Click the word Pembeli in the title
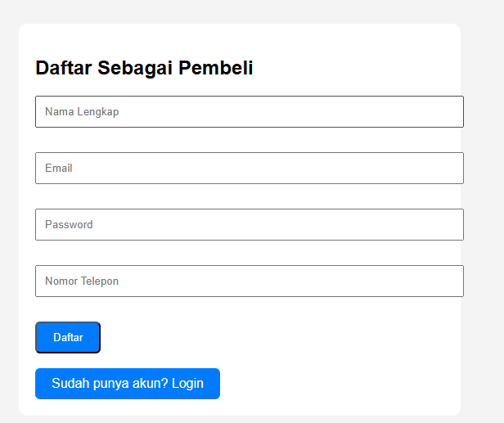504x423 pixels. 216,68
